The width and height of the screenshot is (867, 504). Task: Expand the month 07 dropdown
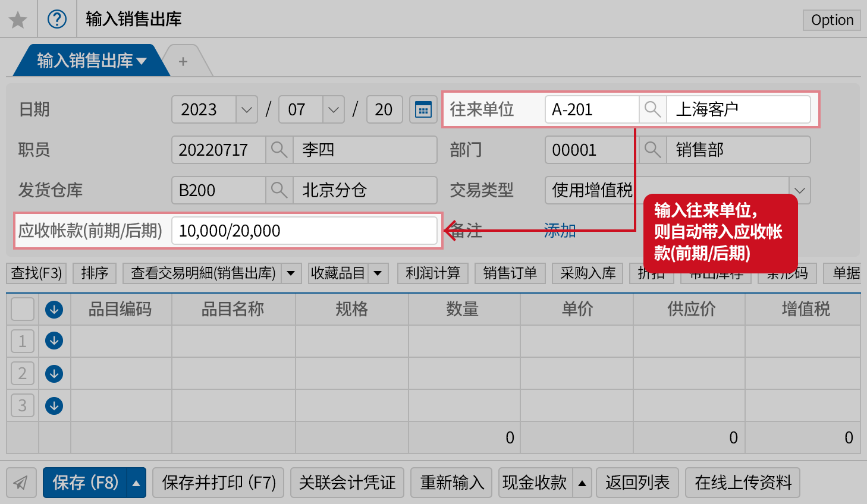tap(333, 110)
